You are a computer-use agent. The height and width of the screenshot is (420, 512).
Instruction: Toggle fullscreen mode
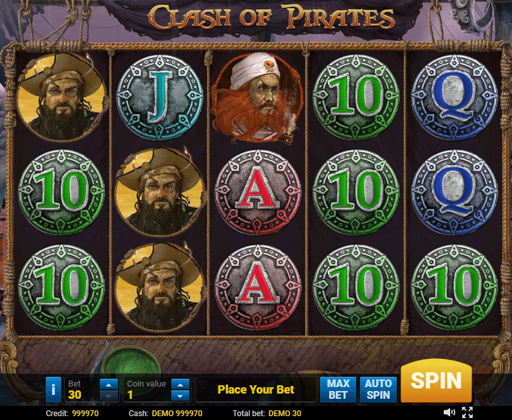pos(468,412)
